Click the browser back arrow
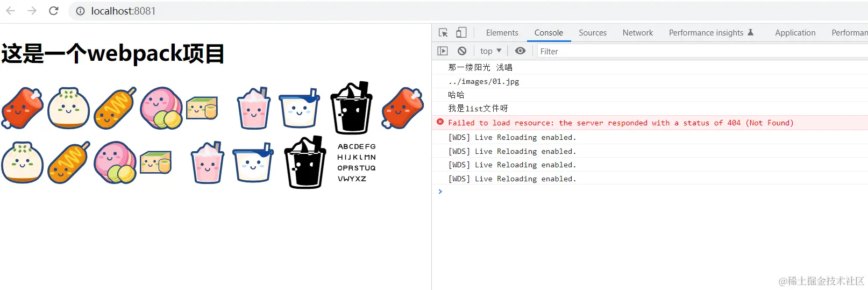868x290 pixels. pos(10,11)
